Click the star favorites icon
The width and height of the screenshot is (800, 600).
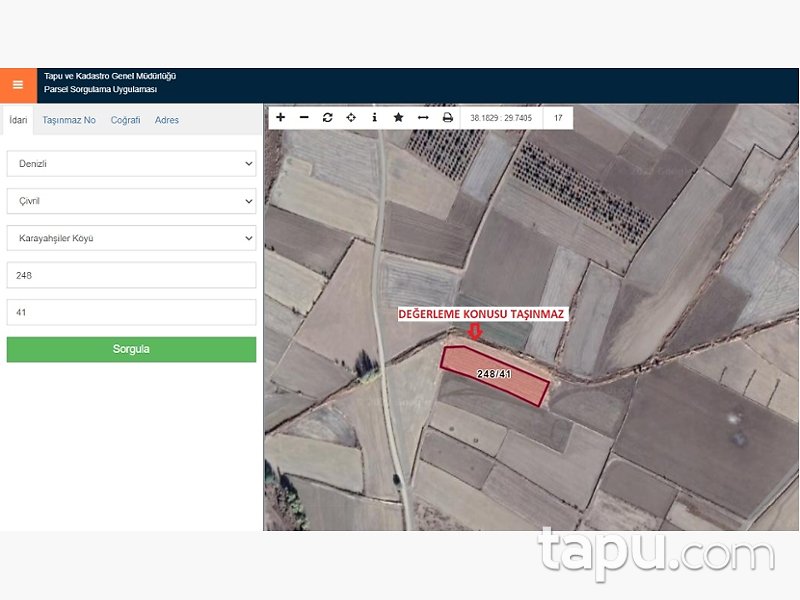point(398,118)
